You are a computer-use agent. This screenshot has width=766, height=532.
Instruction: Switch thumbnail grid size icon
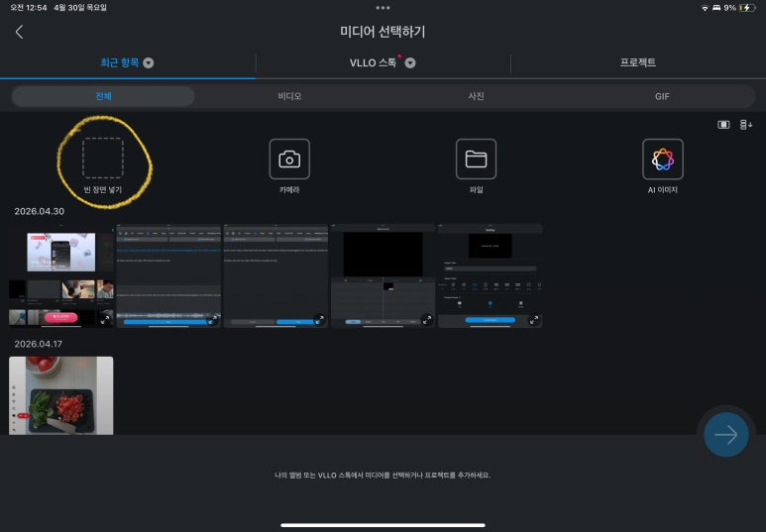(x=723, y=125)
